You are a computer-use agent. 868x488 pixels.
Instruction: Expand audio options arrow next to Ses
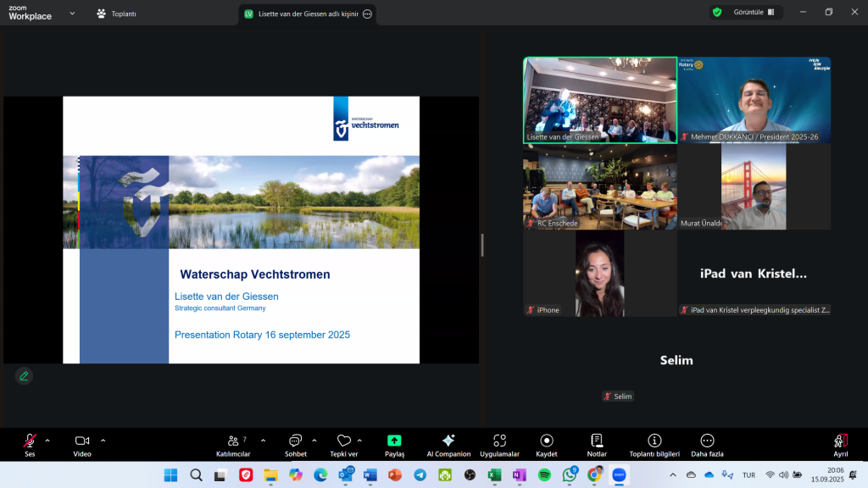47,441
